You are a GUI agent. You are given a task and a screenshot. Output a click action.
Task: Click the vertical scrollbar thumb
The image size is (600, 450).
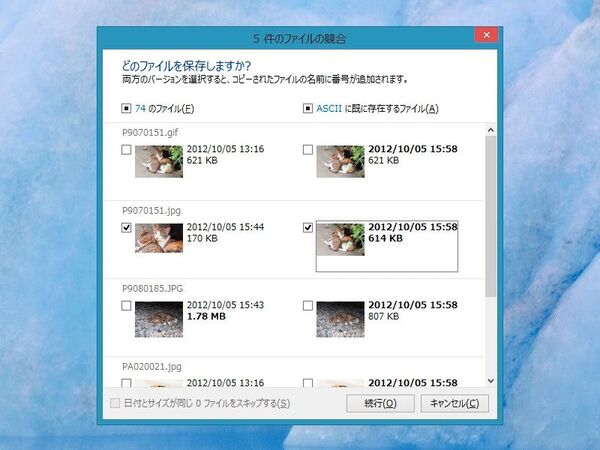click(491, 217)
